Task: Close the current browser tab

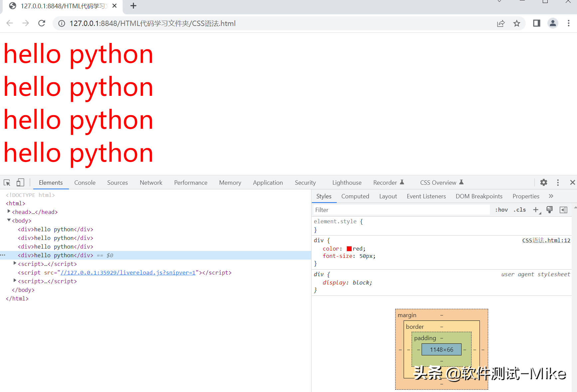Action: 114,6
